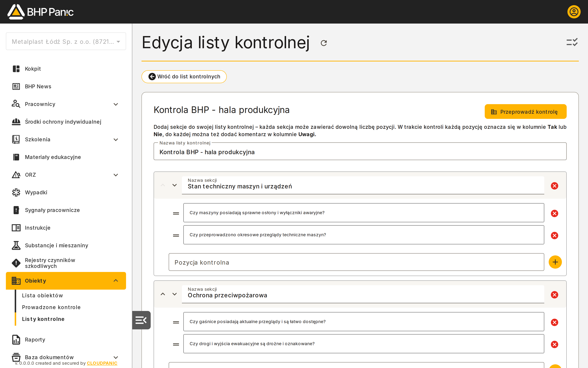This screenshot has height=368, width=588.
Task: Delete the 'Stan techniczny maszyn i urządzeń' section
Action: [555, 186]
